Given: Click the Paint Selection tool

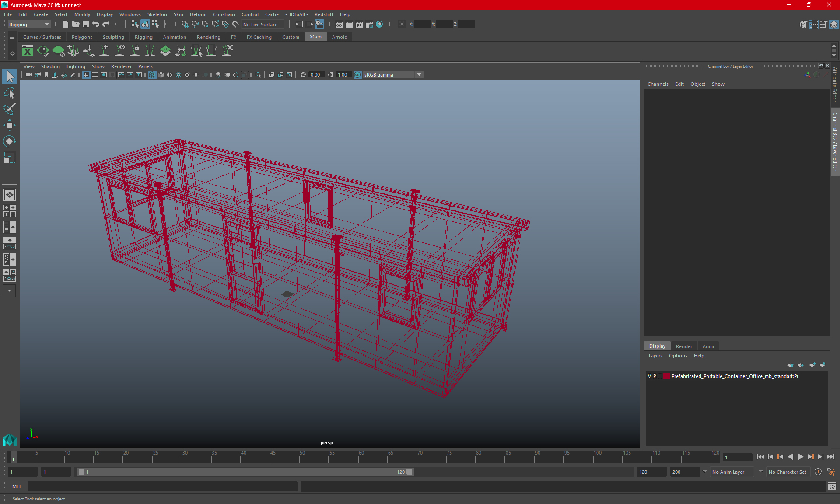Looking at the screenshot, I should point(9,109).
